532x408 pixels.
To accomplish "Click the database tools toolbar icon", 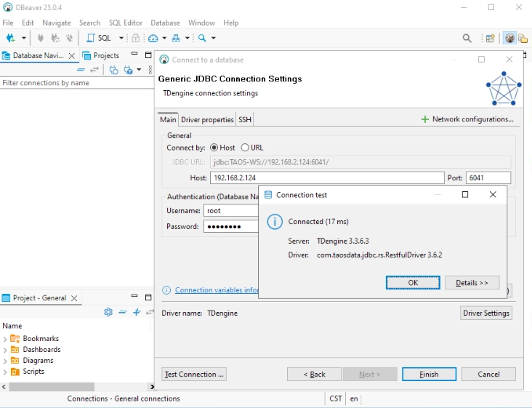I will coord(176,38).
